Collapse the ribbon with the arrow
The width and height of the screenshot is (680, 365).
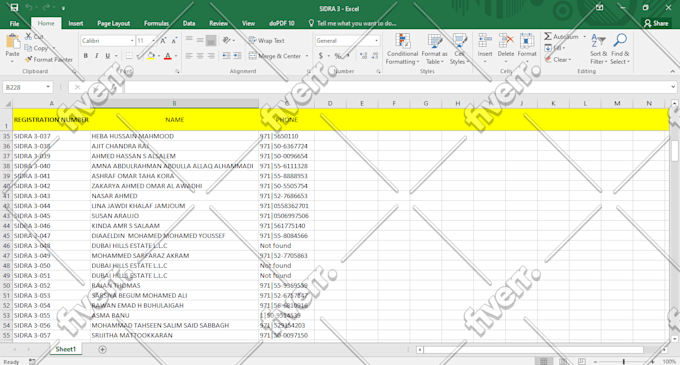[673, 71]
